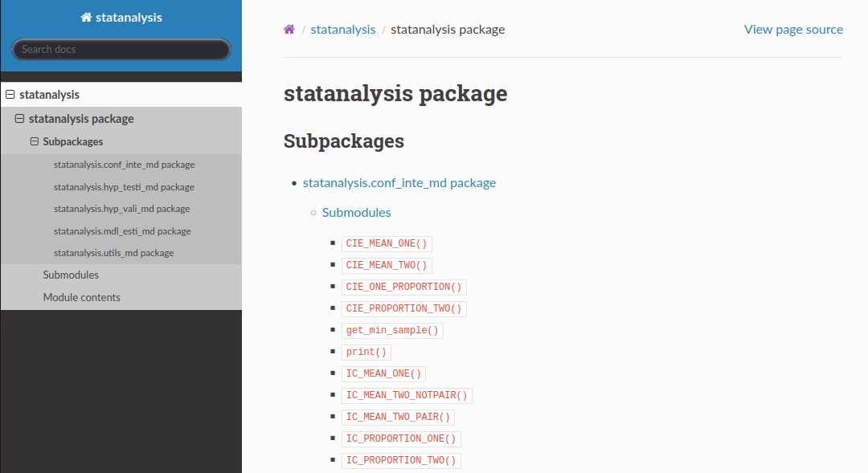Click the statanalysis breadcrumb link
This screenshot has height=473, width=868.
(x=343, y=29)
